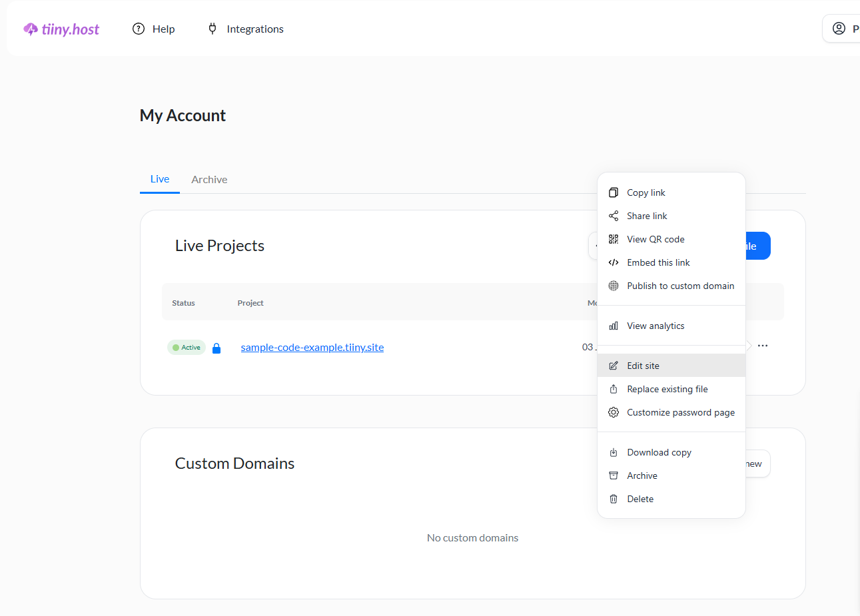860x616 pixels.
Task: Click the bar chart analytics icon
Action: [x=614, y=326]
